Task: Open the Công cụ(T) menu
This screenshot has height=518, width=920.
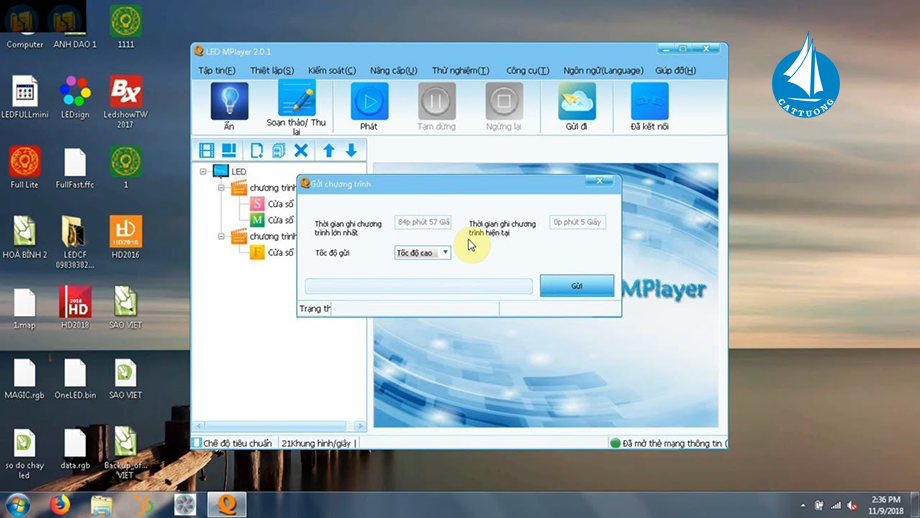Action: pos(527,70)
